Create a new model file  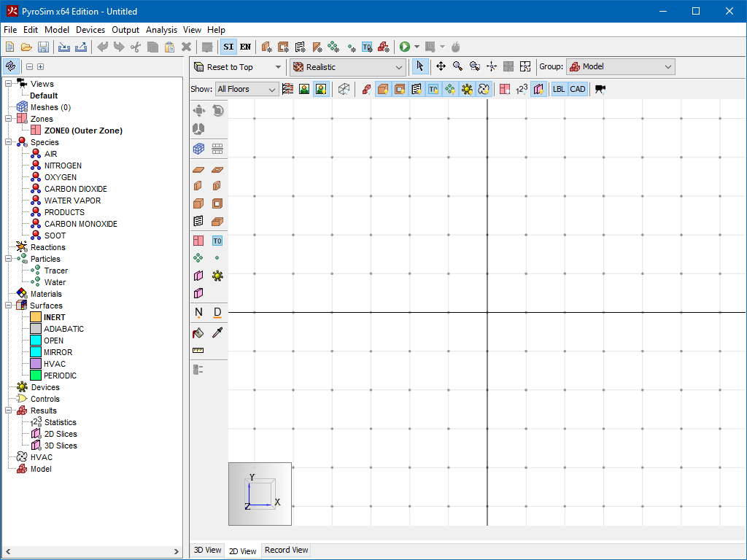click(x=9, y=47)
